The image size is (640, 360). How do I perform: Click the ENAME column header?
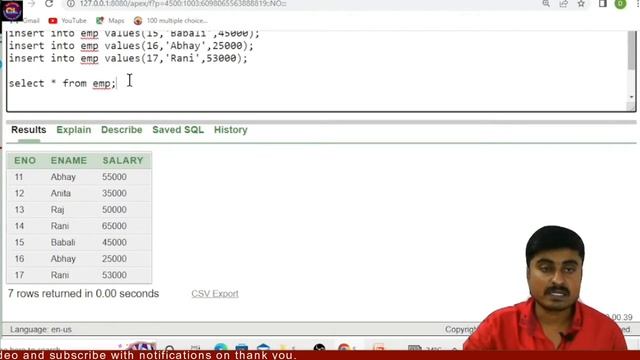click(69, 160)
